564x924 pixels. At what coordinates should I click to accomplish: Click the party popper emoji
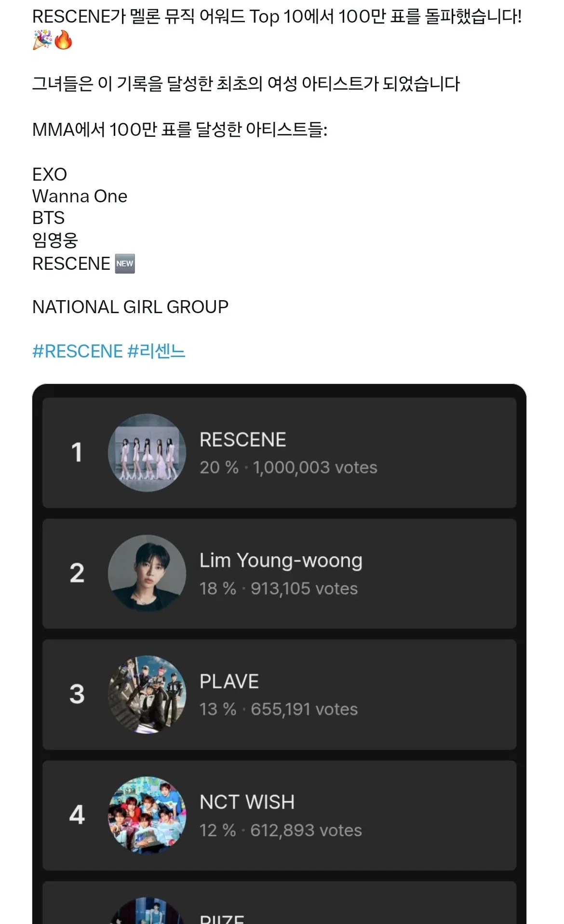42,40
